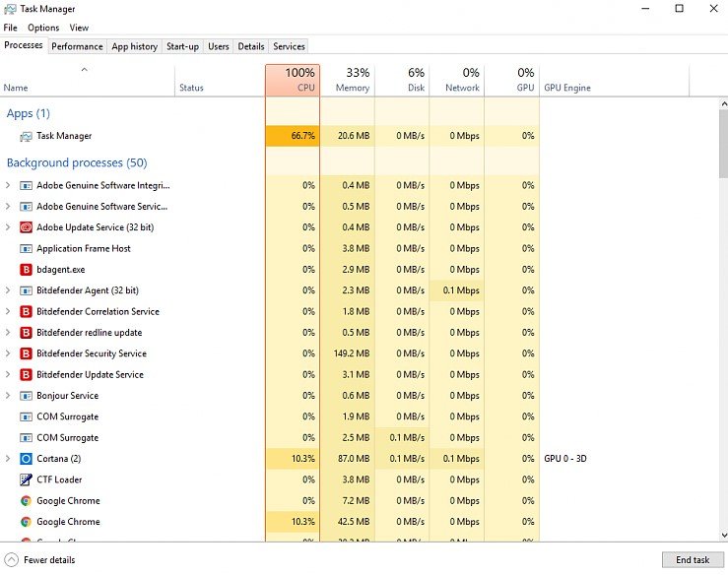The width and height of the screenshot is (728, 575).
Task: Expand Bitdefender Agent (32 bit) group
Action: click(8, 290)
